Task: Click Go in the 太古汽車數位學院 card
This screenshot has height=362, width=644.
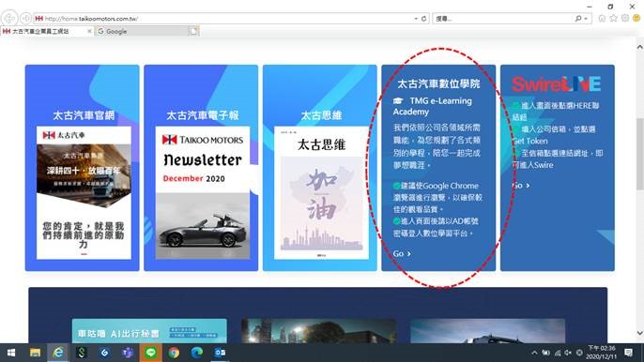Action: [402, 253]
